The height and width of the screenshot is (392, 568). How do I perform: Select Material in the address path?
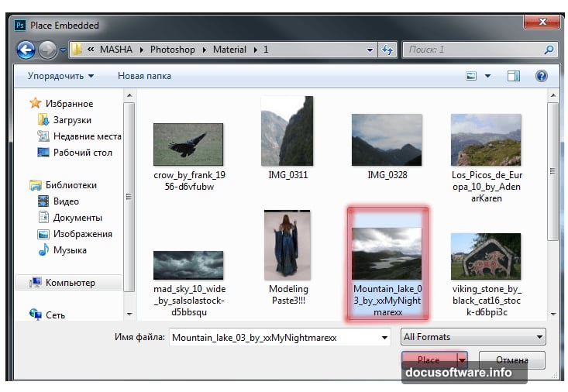coord(229,50)
